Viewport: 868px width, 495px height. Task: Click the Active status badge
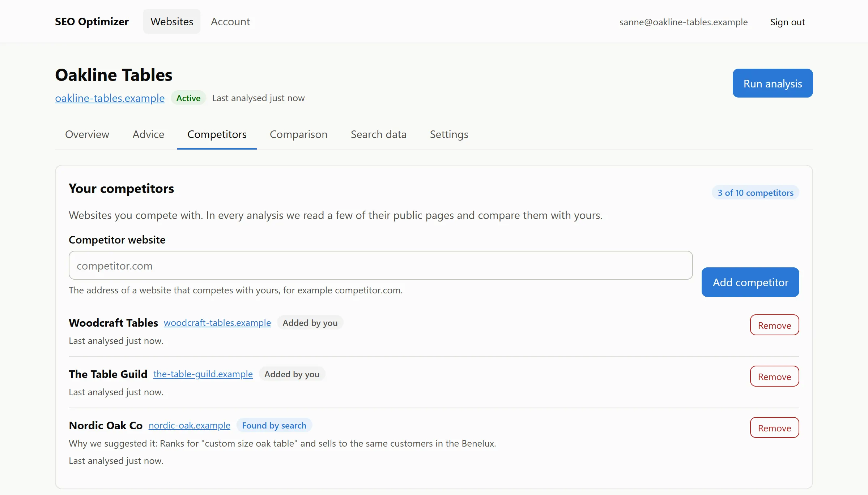pyautogui.click(x=188, y=98)
